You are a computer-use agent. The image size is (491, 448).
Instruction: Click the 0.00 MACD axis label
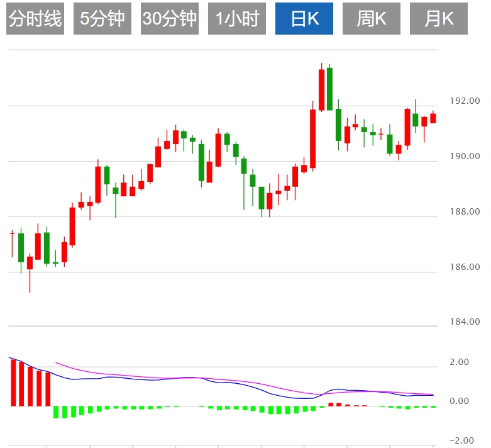click(459, 401)
